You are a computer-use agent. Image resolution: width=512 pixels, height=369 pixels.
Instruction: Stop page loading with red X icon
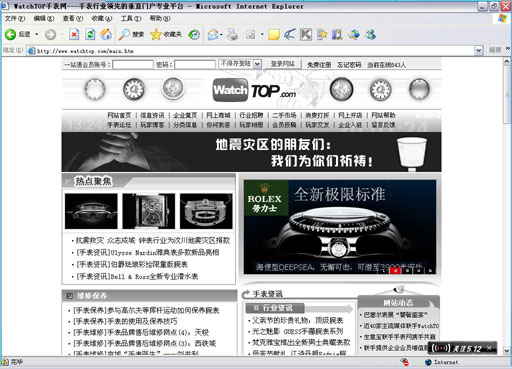click(x=74, y=34)
